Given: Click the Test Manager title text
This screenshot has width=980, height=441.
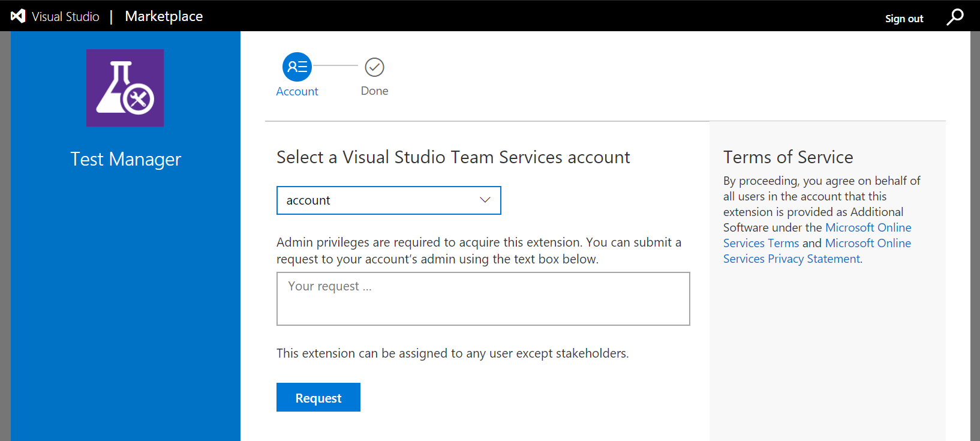Looking at the screenshot, I should [125, 159].
